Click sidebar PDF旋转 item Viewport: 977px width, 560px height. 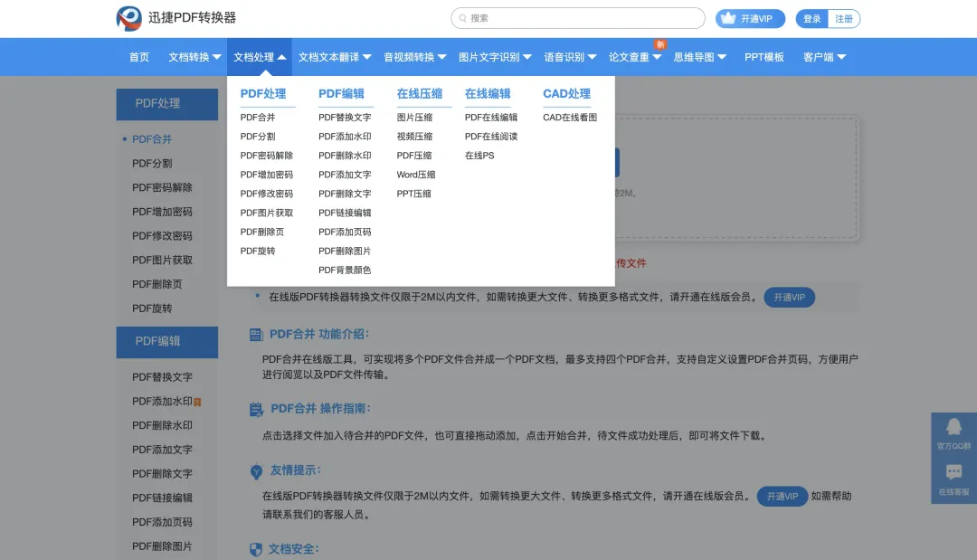[152, 308]
